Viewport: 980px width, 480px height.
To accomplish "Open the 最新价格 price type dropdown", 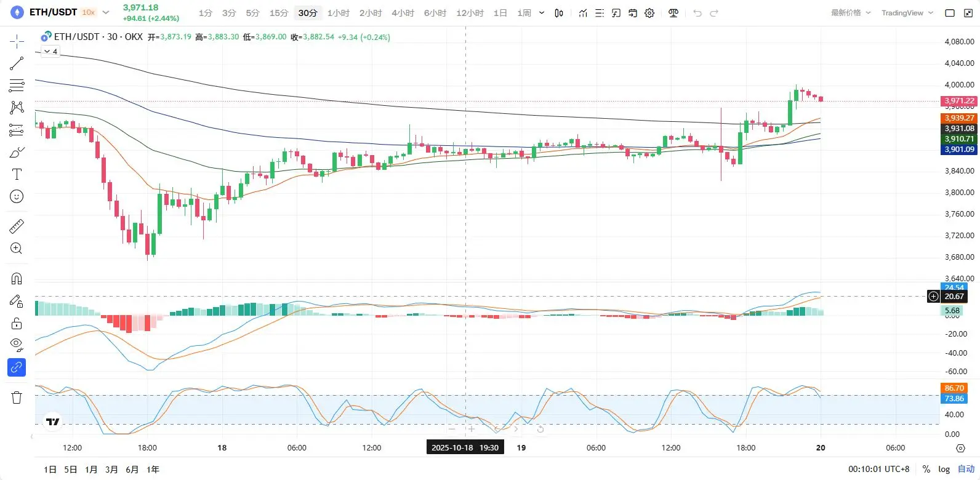I will (851, 13).
